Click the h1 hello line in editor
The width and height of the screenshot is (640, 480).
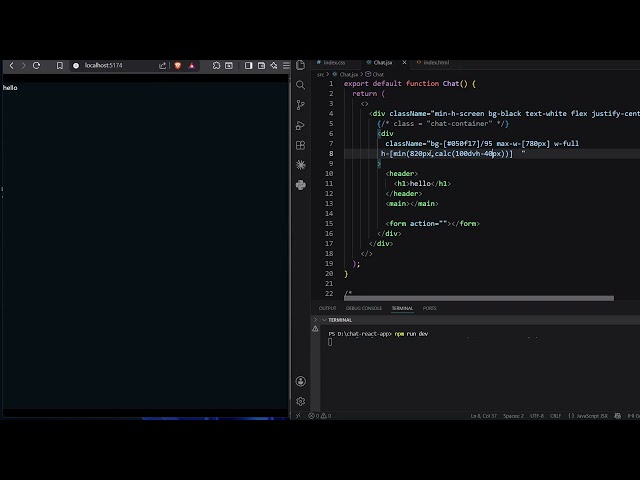(422, 184)
